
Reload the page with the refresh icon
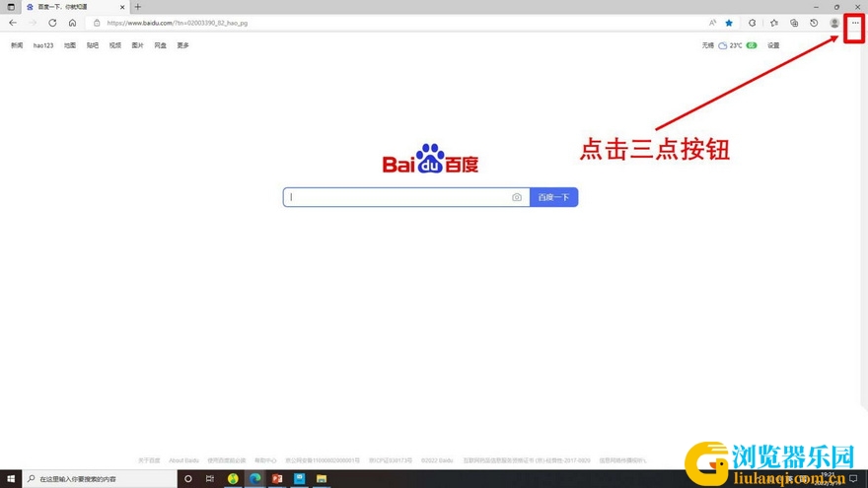(52, 23)
